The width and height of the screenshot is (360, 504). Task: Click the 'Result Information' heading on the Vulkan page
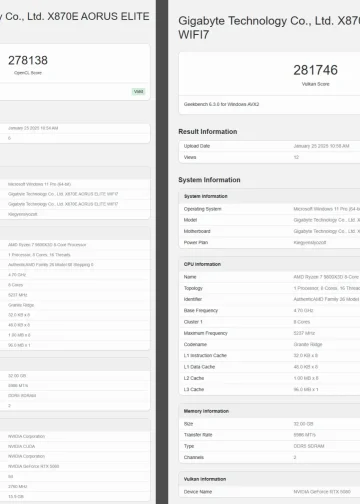click(x=208, y=132)
